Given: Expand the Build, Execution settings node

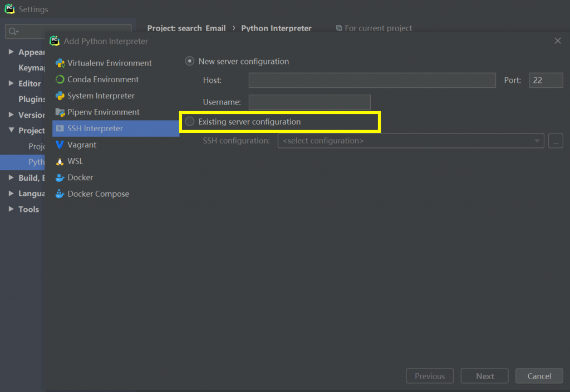Looking at the screenshot, I should pos(11,177).
